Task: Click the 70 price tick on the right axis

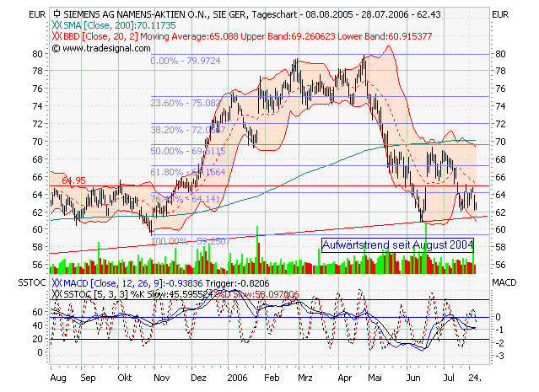Action: (500, 142)
